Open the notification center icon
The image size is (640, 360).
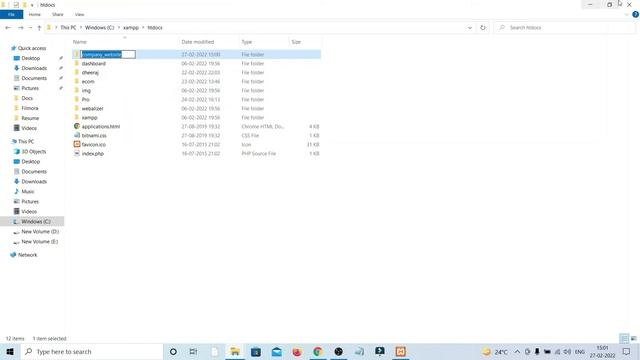627,351
